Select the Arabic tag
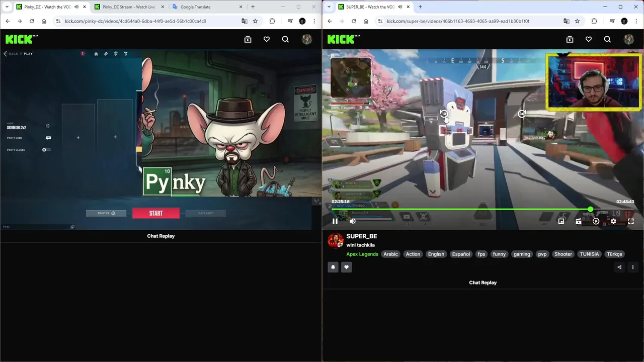Image resolution: width=644 pixels, height=362 pixels. coord(391,254)
